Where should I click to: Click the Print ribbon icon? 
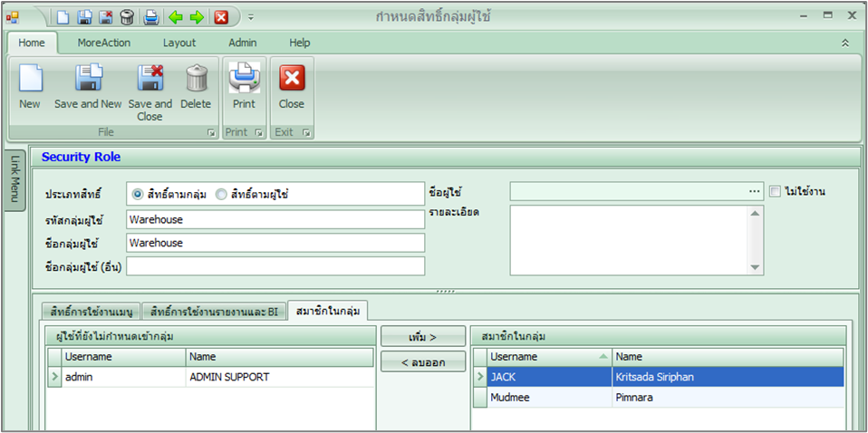(x=244, y=79)
